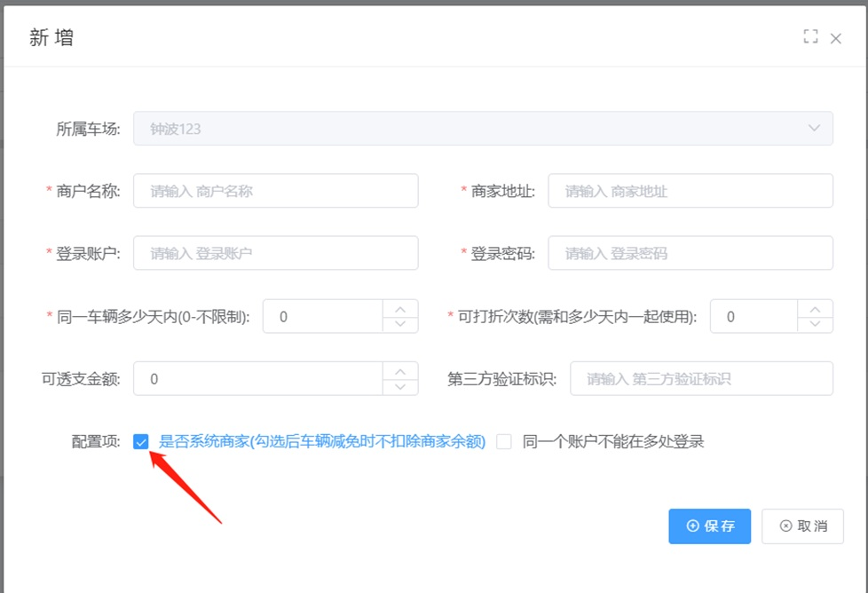Click the 所属车场 dropdown chevron arrow
This screenshot has height=593, width=868.
tap(814, 128)
